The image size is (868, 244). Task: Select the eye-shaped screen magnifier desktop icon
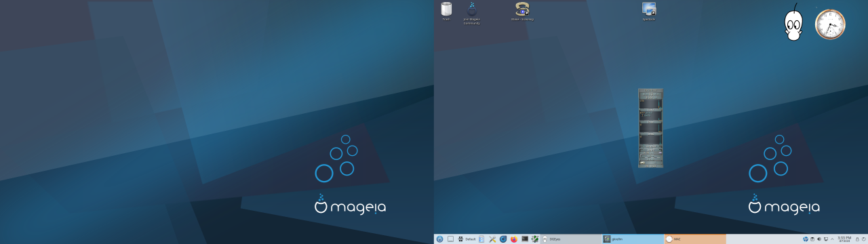click(x=522, y=11)
